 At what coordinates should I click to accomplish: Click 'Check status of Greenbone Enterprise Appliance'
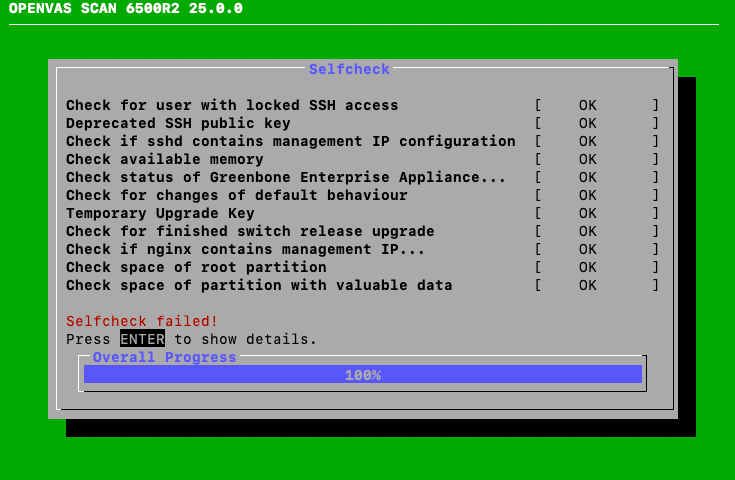tap(286, 177)
